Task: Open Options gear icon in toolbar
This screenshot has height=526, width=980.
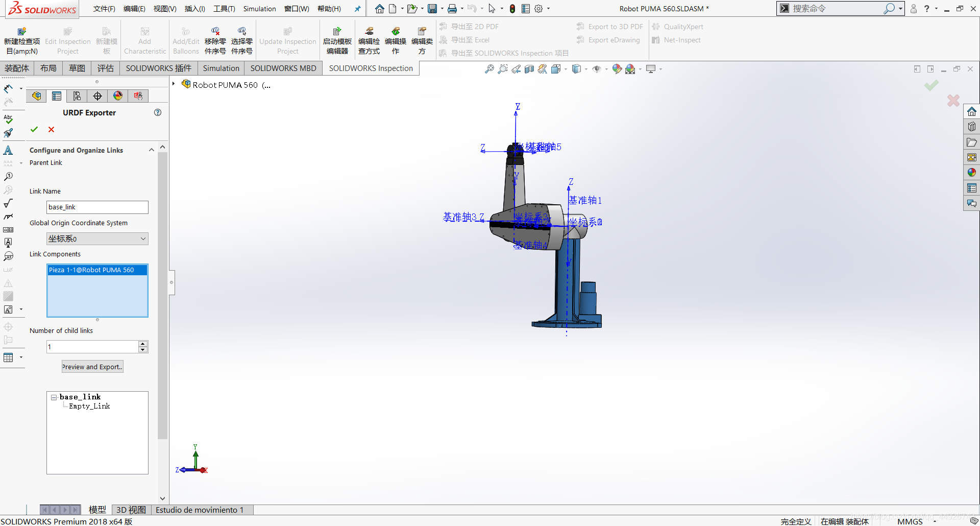Action: point(538,9)
